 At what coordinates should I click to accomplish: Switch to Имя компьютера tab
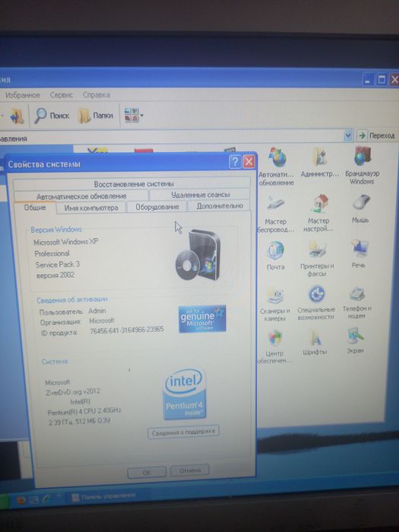[91, 207]
